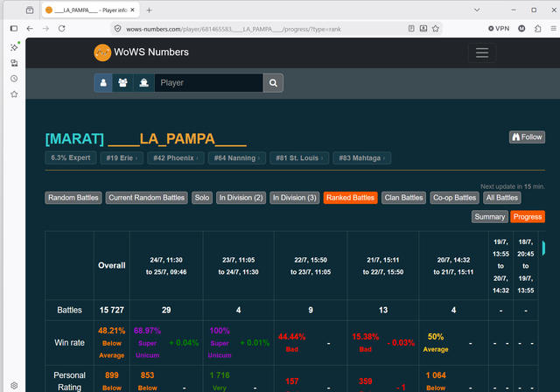Switch to Current Random Battles tab
This screenshot has height=392, width=560.
coord(146,198)
